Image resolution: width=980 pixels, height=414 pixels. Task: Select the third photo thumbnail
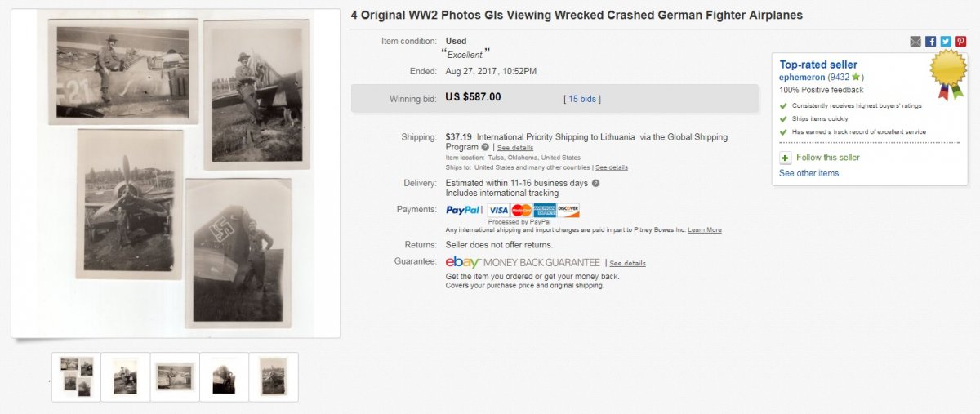pyautogui.click(x=175, y=376)
